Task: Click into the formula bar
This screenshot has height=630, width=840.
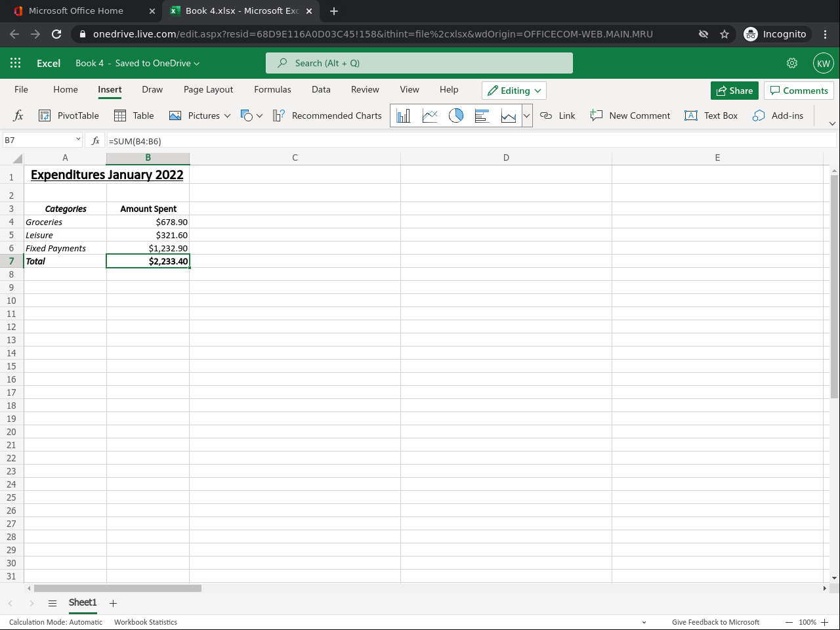Action: point(471,140)
